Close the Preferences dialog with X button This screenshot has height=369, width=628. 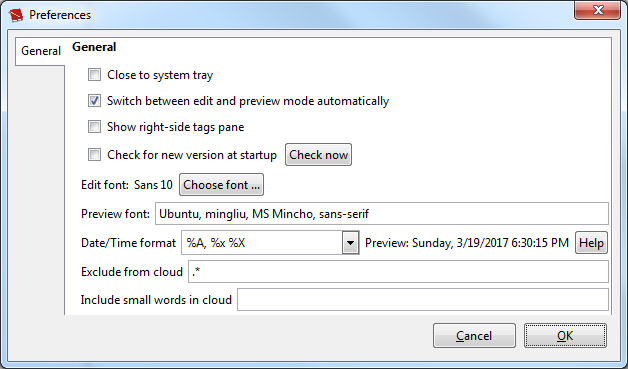click(597, 10)
